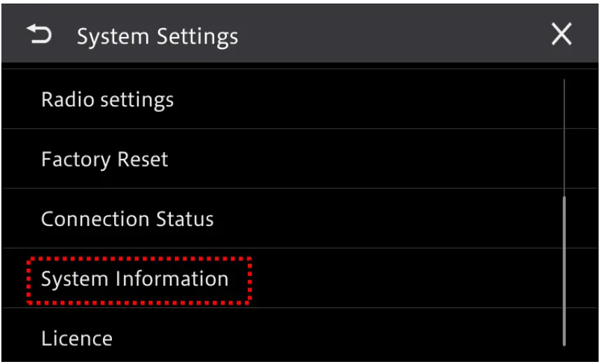View the Licence information

pos(76,339)
